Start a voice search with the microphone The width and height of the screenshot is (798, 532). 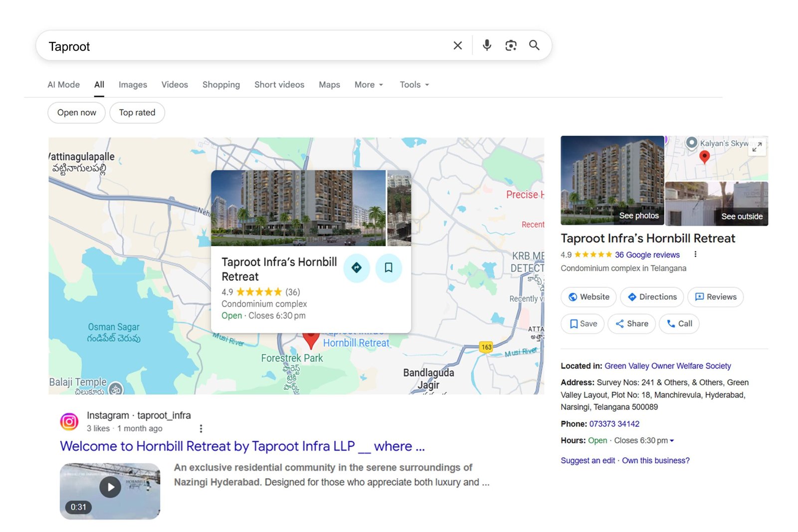[x=486, y=45]
